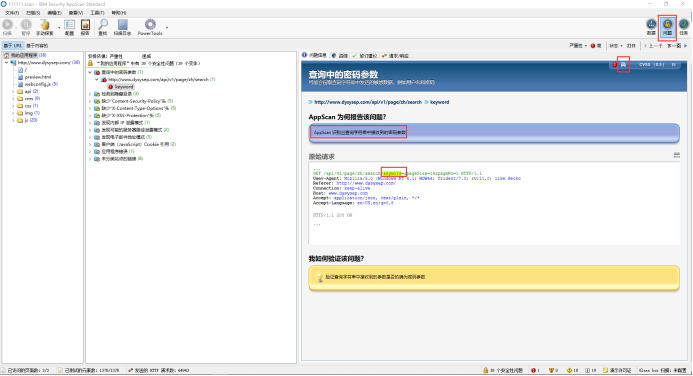The width and height of the screenshot is (693, 376).
Task: Expand the missing X-Content-Type-Options header issue
Action: [90, 108]
